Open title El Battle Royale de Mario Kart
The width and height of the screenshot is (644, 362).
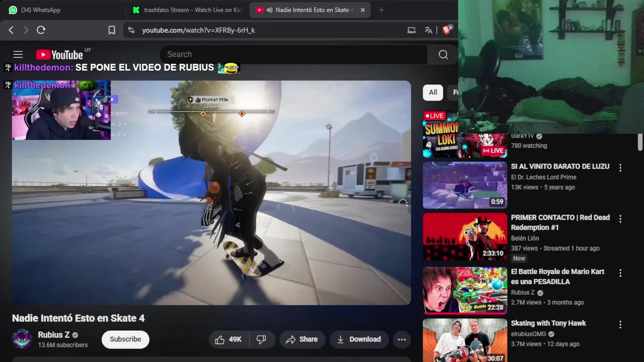coord(557,277)
